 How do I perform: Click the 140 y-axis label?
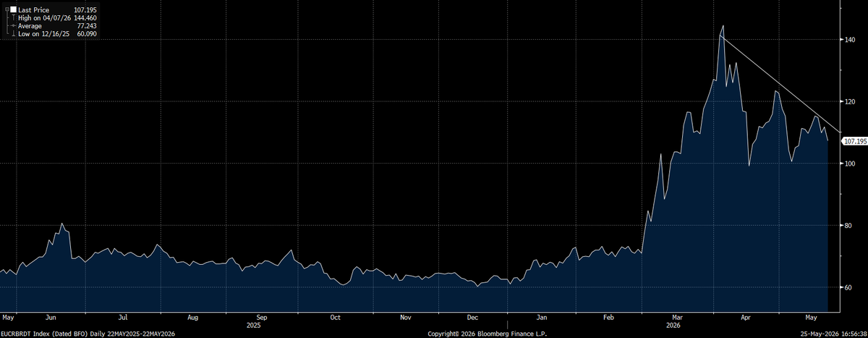851,41
